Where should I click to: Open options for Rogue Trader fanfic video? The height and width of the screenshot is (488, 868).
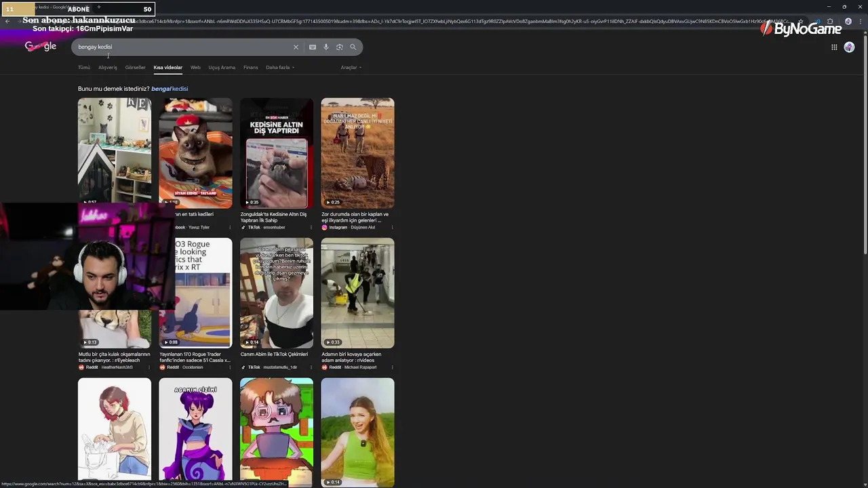coord(230,367)
